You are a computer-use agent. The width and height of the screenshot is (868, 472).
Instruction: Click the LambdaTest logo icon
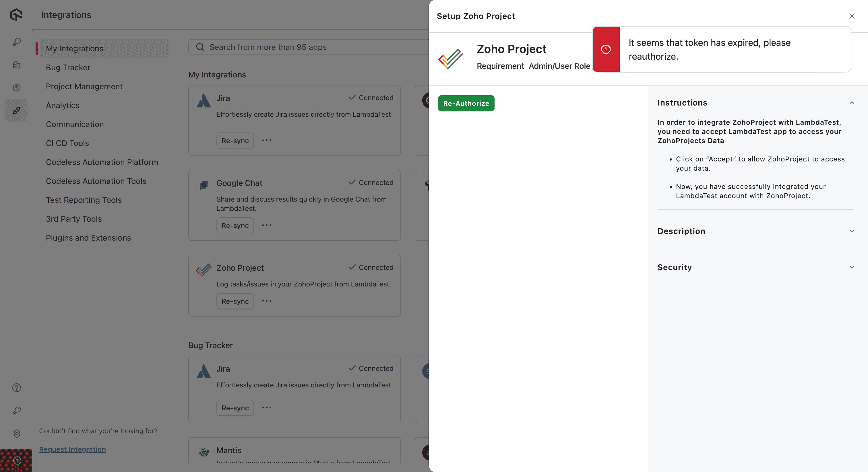click(16, 15)
